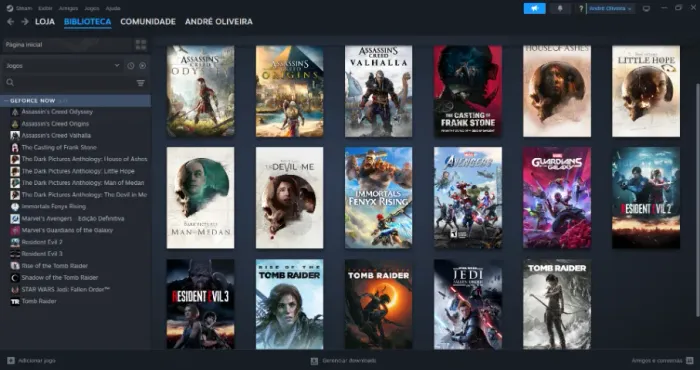Open the Jogos filter dropdown
The height and width of the screenshot is (370, 700).
(63, 66)
